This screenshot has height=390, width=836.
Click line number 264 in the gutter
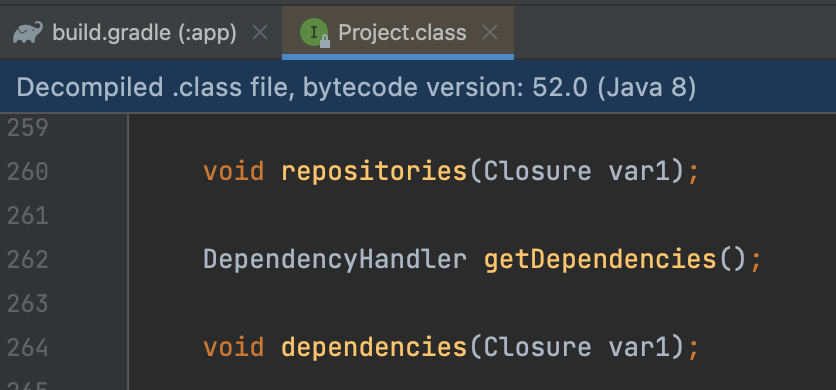(28, 347)
